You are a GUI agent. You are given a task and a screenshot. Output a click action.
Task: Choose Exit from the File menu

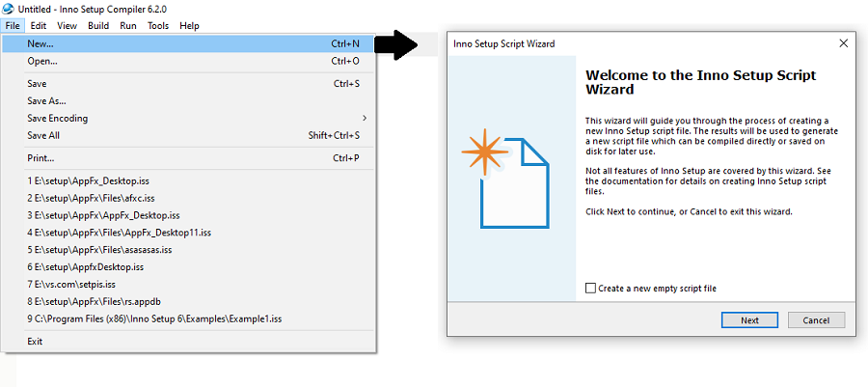pyautogui.click(x=188, y=341)
